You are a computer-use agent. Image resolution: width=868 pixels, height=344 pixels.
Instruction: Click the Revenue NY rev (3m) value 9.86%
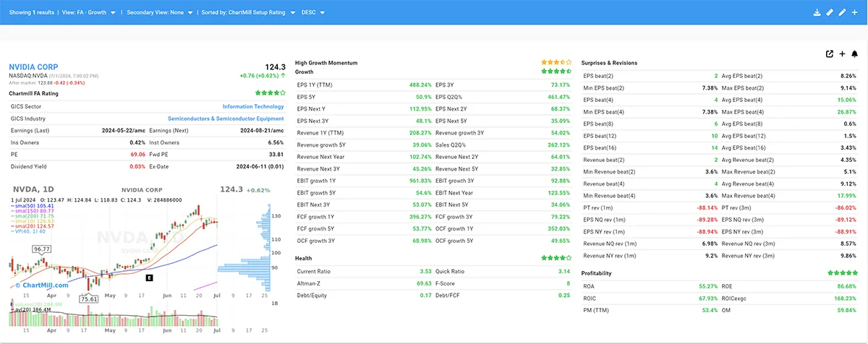(x=848, y=255)
